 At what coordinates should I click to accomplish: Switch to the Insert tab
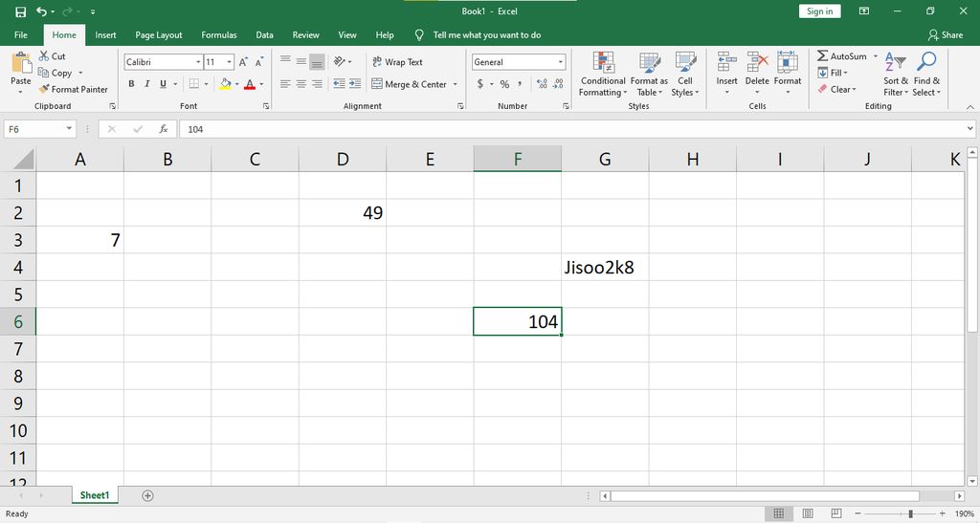(x=105, y=35)
